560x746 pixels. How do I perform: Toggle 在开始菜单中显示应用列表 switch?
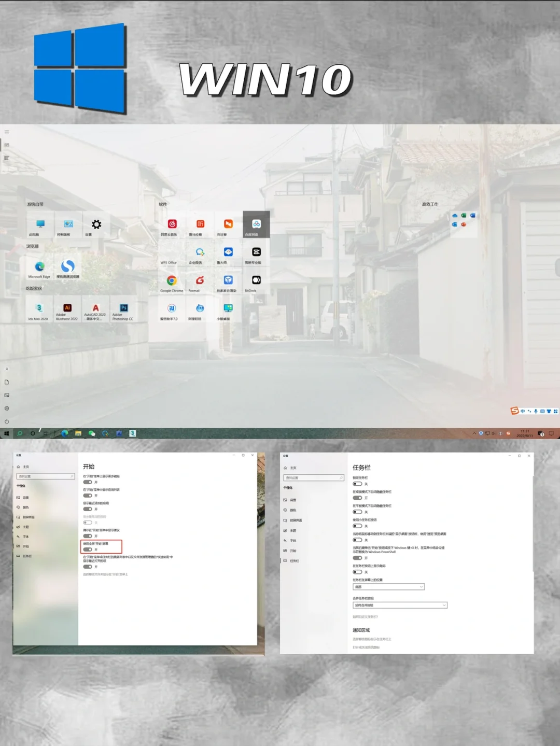click(88, 496)
